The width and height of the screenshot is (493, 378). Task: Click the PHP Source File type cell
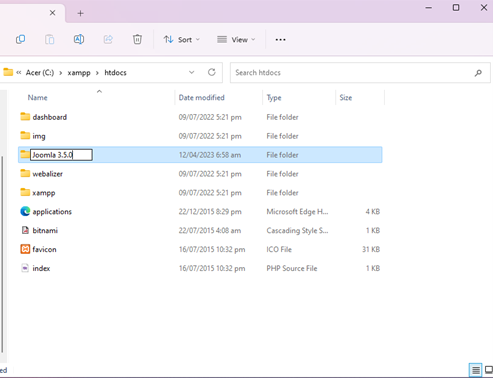(x=292, y=268)
